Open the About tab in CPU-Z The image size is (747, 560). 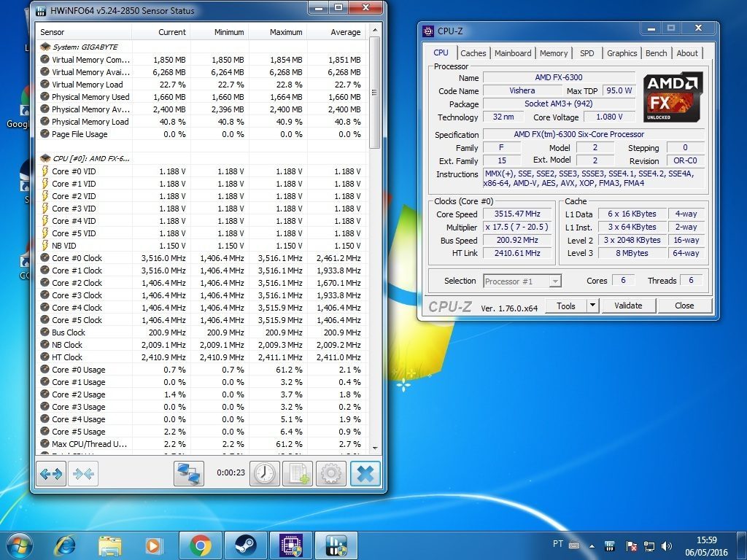[687, 53]
